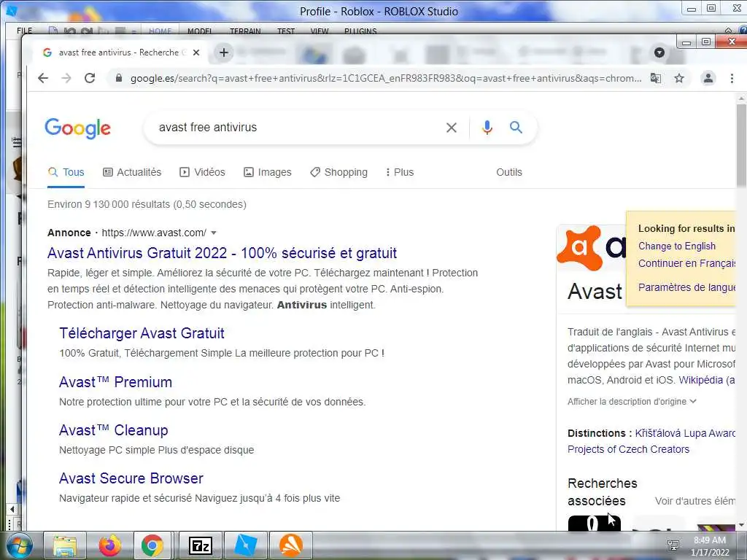The width and height of the screenshot is (747, 560).
Task: Open the Télécharger Avast Gratuit link
Action: click(x=142, y=333)
